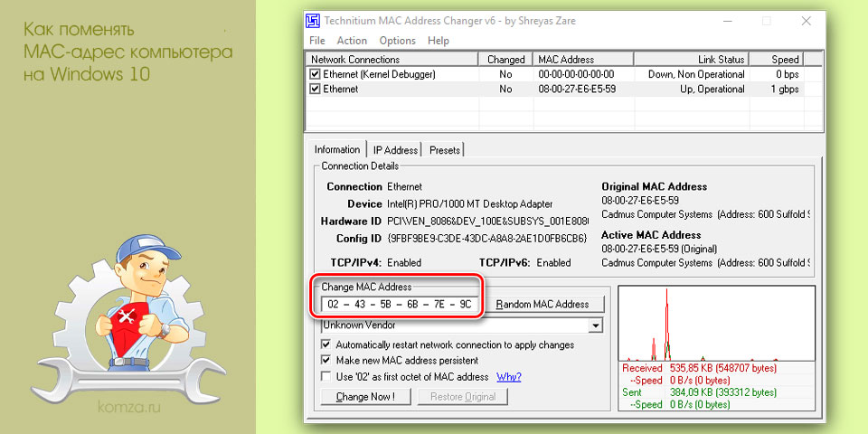
Task: Click the 'Down, Non Operational' link status
Action: [696, 74]
